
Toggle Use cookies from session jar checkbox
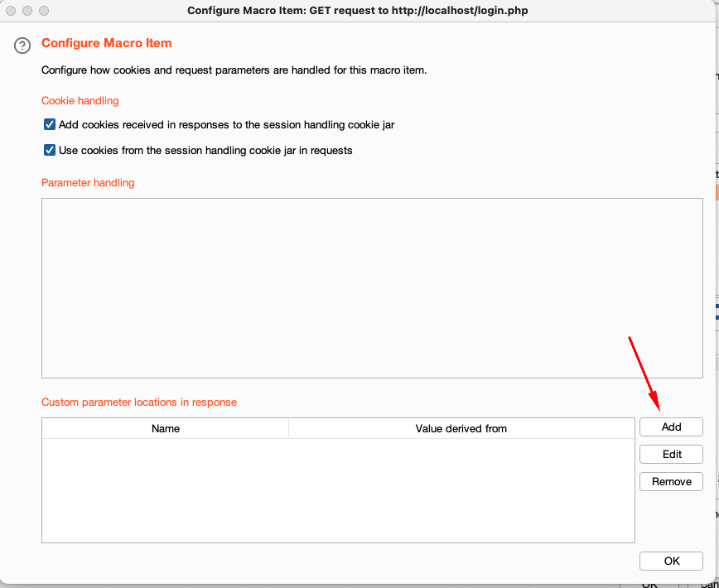coord(50,151)
